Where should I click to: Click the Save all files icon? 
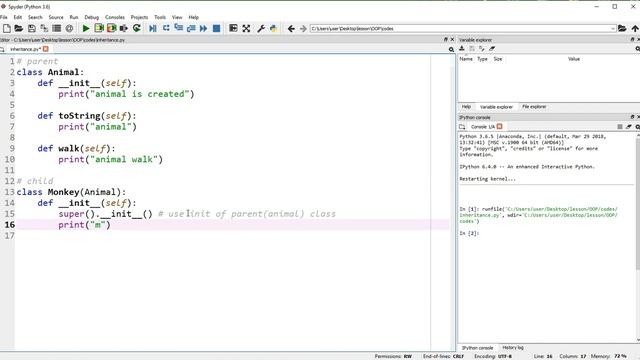[44, 28]
